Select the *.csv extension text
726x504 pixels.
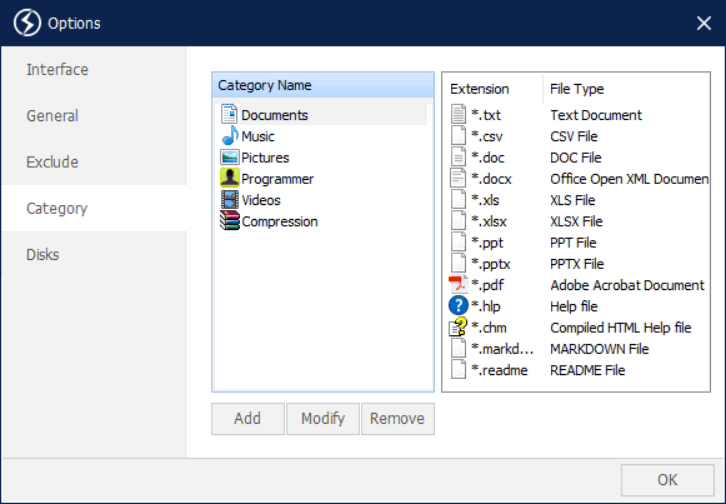tap(487, 136)
